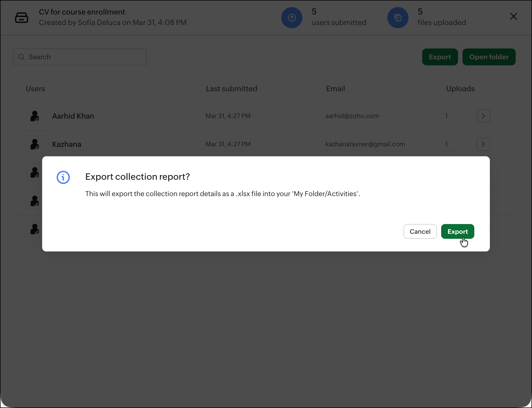Open folder using the top-right button
Screen dimensions: 532x408
489,57
